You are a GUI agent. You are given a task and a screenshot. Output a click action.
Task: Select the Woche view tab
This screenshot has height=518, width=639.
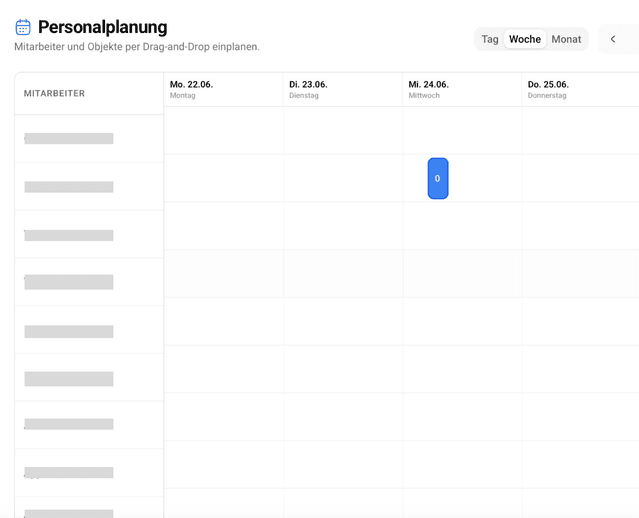point(525,39)
